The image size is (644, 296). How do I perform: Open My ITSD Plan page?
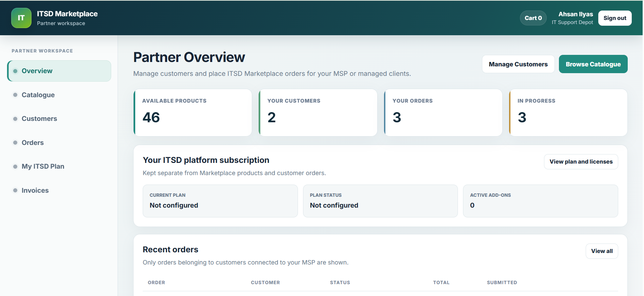point(59,166)
